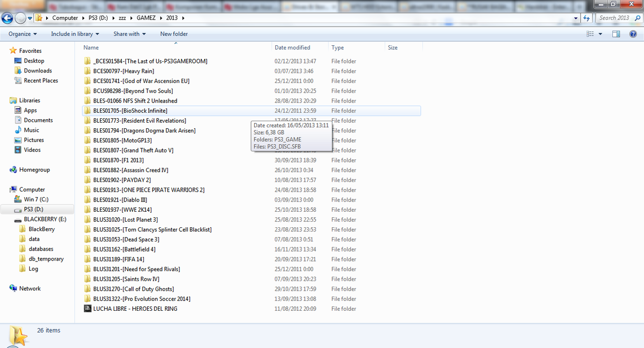This screenshot has width=644, height=348.
Task: Open the view options dropdown arrow
Action: coord(600,34)
